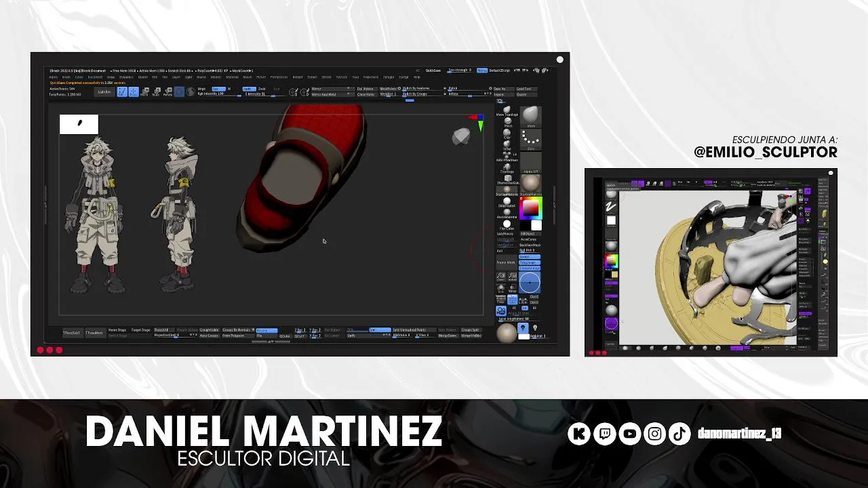Toggle the Menus button in title bar
Viewport: 868px width, 488px height.
coord(482,70)
